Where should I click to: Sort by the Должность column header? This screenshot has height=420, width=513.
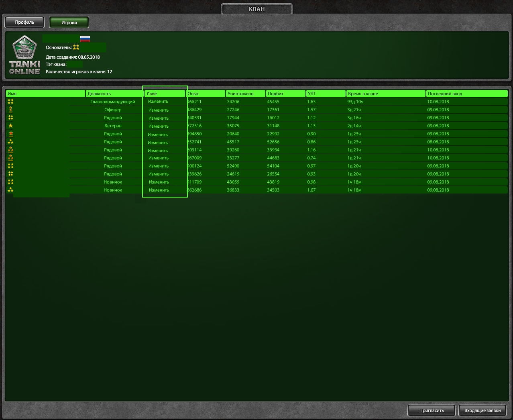pos(114,94)
